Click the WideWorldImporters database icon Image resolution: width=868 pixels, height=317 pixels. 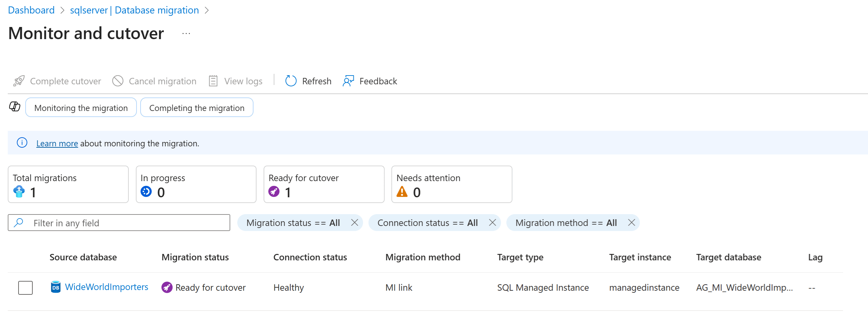56,287
